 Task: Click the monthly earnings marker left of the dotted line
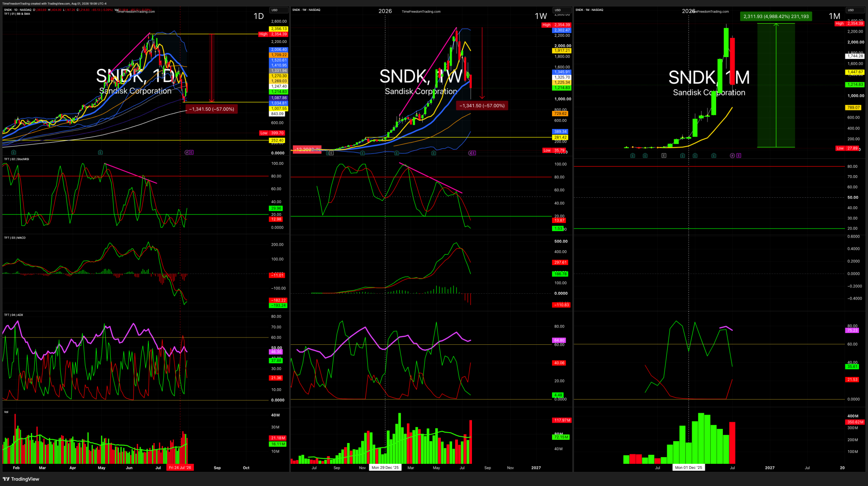pyautogui.click(x=683, y=156)
